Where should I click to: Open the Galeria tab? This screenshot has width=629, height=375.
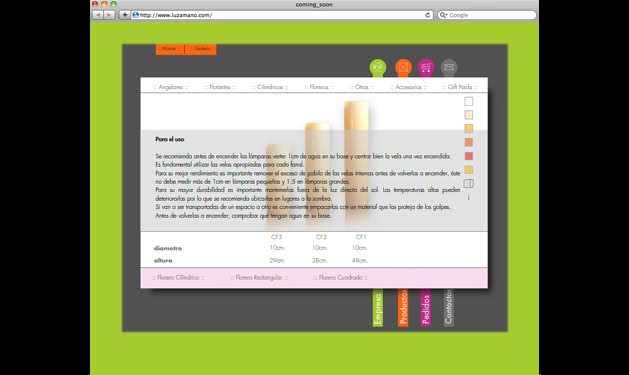pos(201,49)
